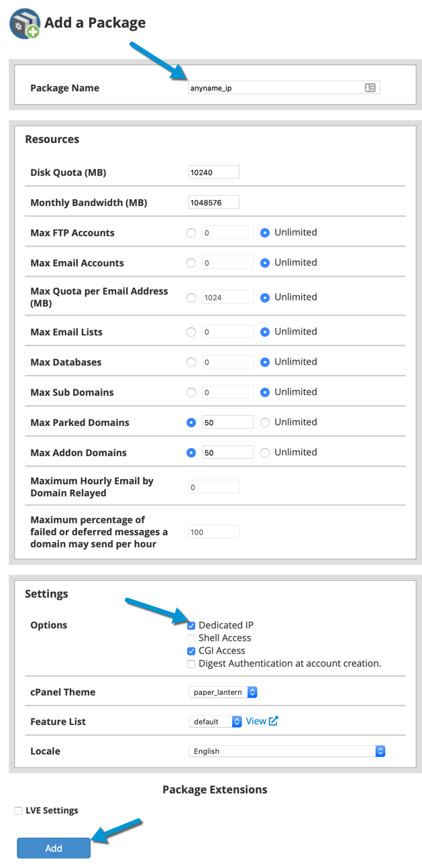Open the View feature list link

point(256,721)
